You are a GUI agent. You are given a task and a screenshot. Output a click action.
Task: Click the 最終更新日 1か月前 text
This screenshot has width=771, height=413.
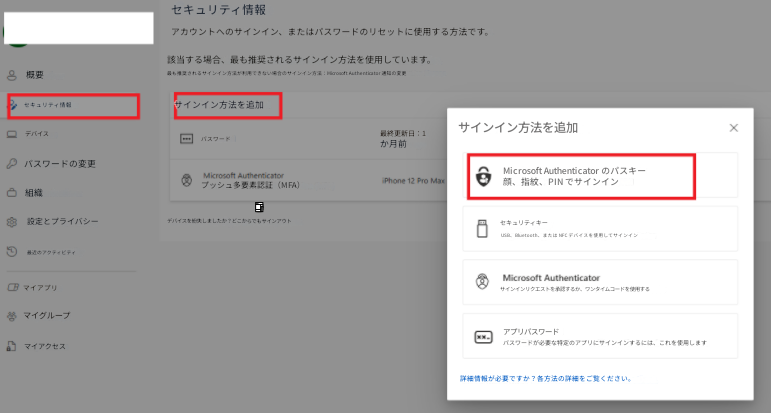pos(403,139)
